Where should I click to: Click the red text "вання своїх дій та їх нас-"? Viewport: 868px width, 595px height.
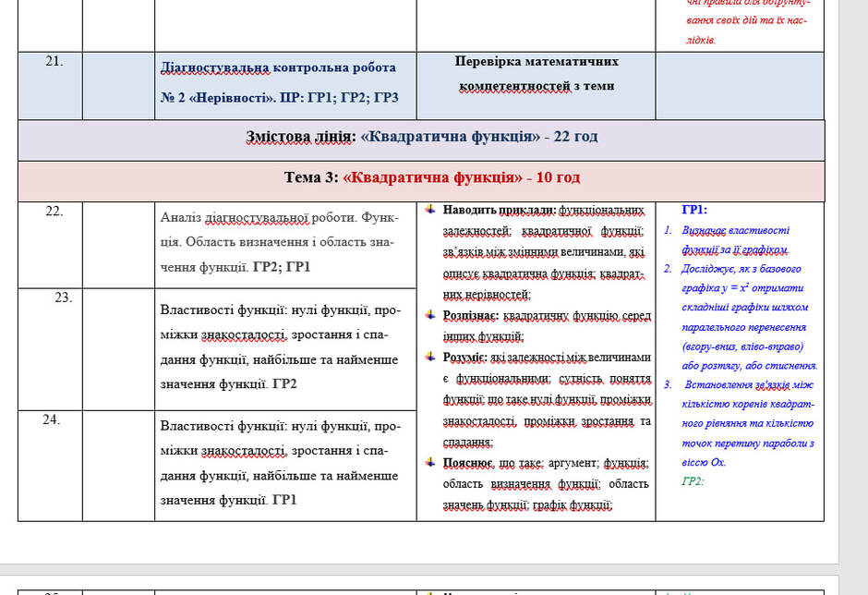click(x=747, y=20)
